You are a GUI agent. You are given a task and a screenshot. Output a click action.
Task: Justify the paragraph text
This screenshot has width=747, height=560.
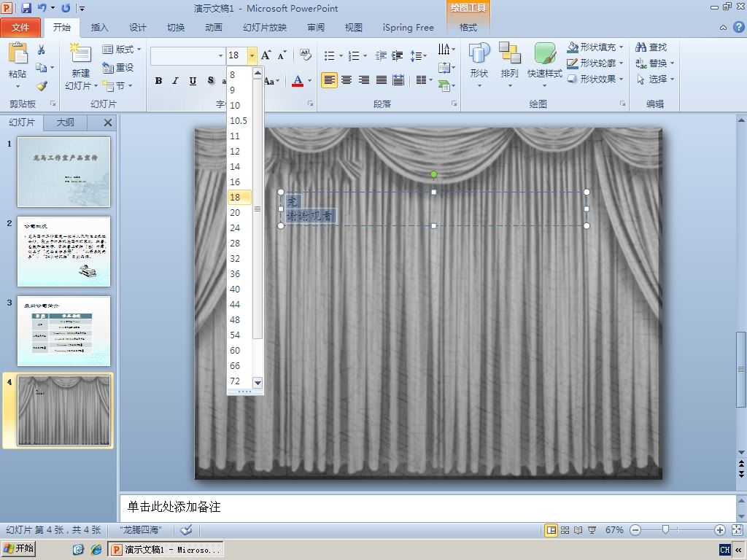point(381,80)
